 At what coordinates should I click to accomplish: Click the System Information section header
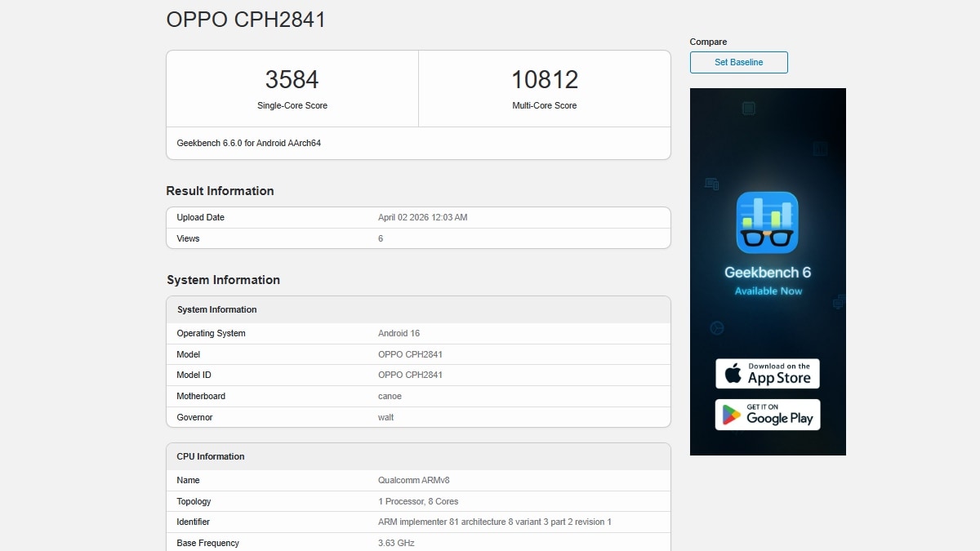[x=418, y=309]
